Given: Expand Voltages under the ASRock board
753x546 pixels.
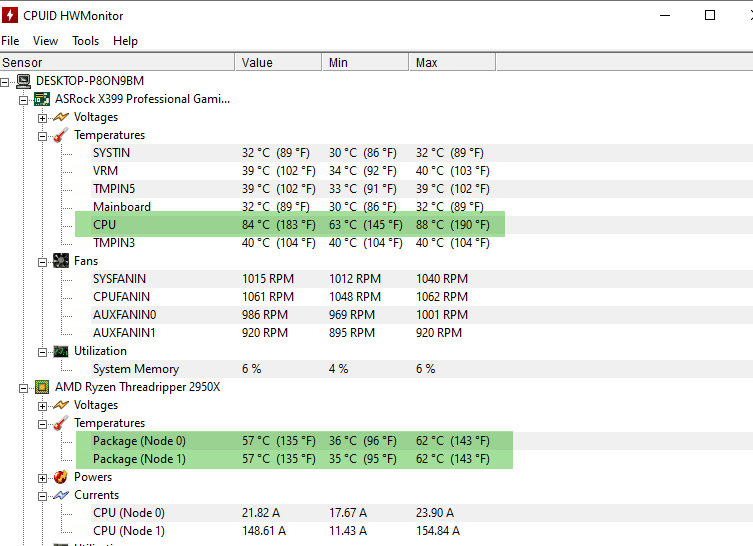Looking at the screenshot, I should click(43, 119).
